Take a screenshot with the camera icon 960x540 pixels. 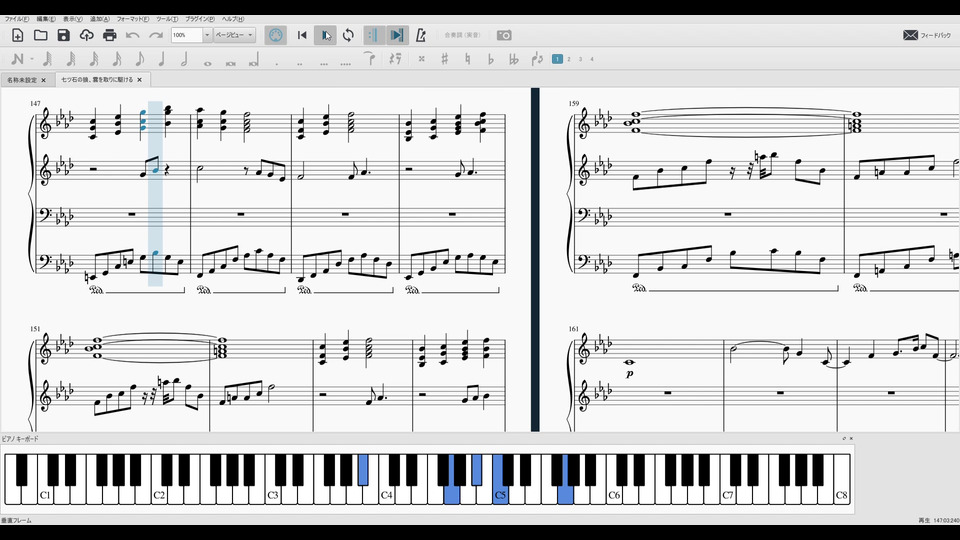(x=504, y=35)
